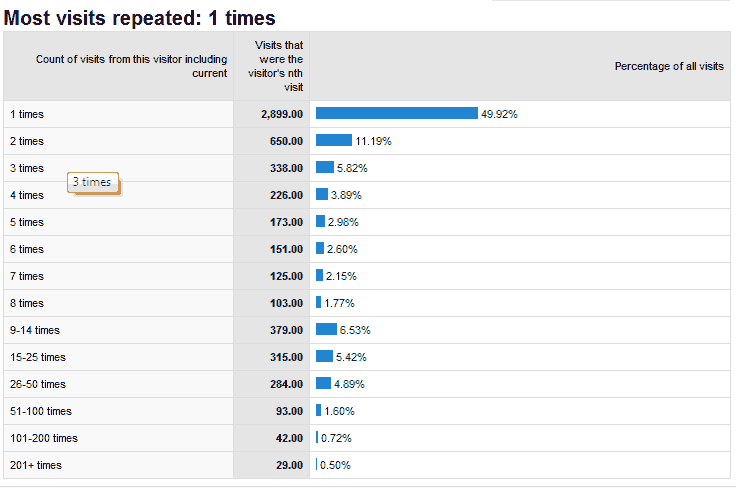Select the '2 times' row label

[27, 142]
